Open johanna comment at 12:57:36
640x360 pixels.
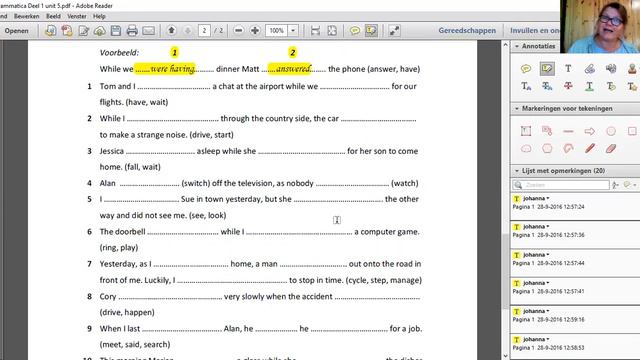(575, 234)
